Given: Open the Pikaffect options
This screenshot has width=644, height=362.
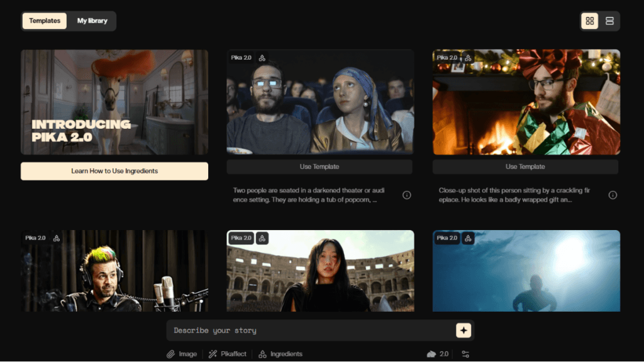Looking at the screenshot, I should [x=228, y=354].
